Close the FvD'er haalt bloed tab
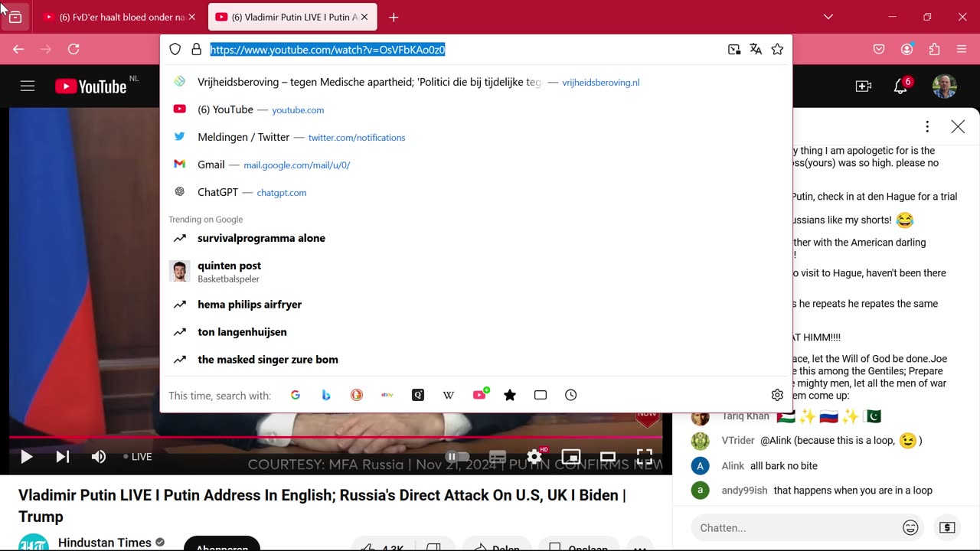Image resolution: width=980 pixels, height=551 pixels. pos(191,17)
